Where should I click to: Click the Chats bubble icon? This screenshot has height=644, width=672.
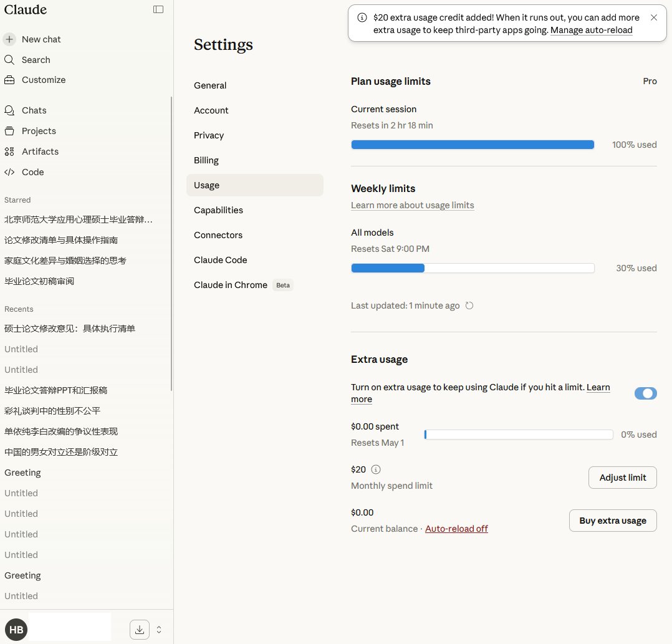9,110
